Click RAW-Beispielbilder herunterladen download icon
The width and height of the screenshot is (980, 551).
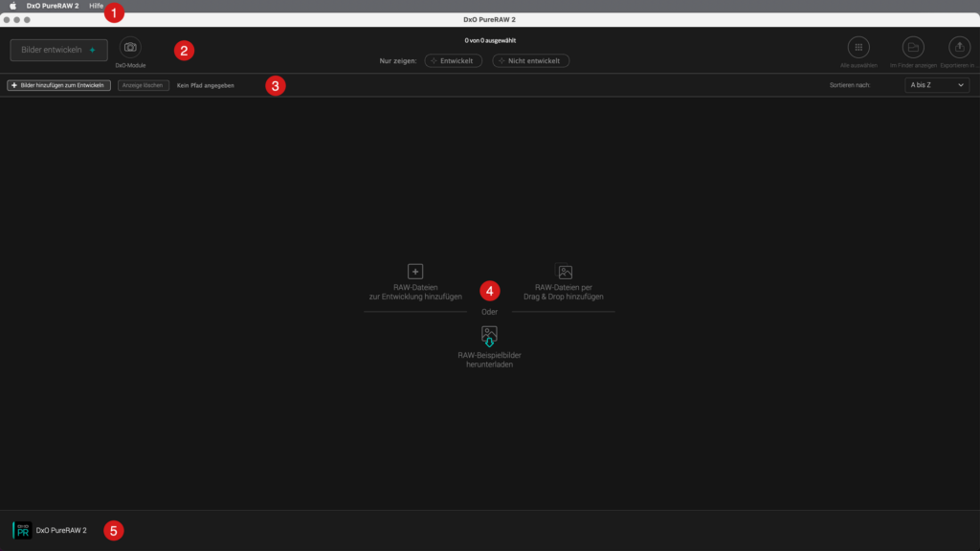pyautogui.click(x=489, y=336)
